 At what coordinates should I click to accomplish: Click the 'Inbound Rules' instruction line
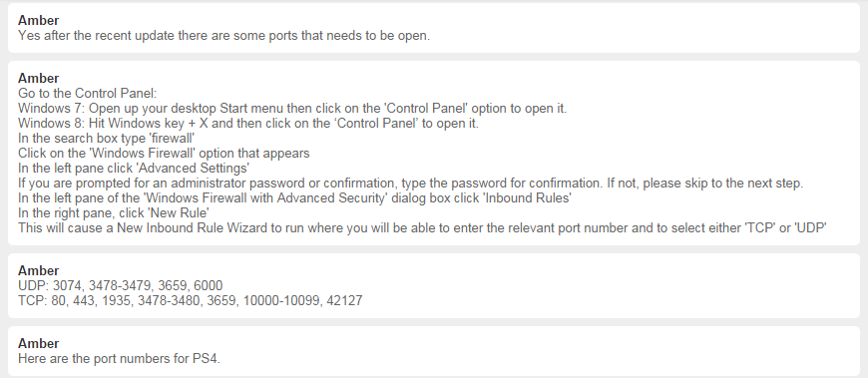pyautogui.click(x=294, y=197)
